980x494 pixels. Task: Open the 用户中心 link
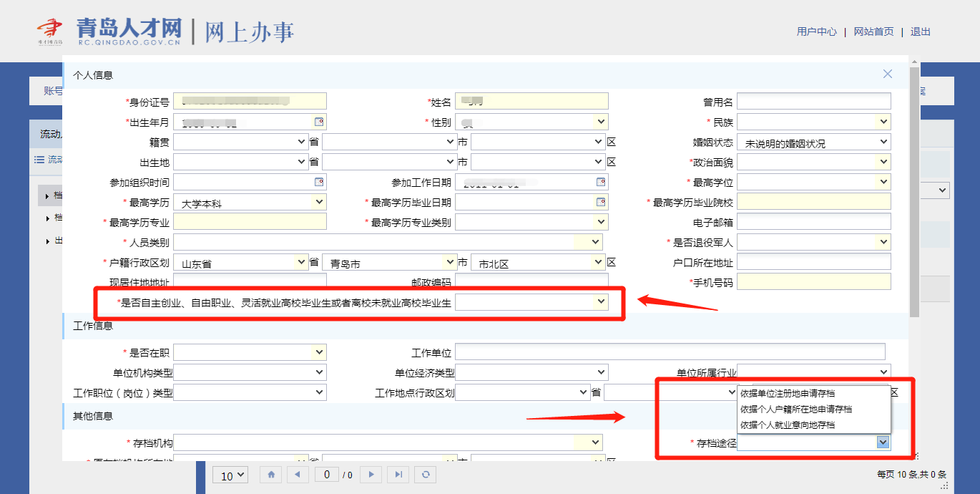(816, 32)
